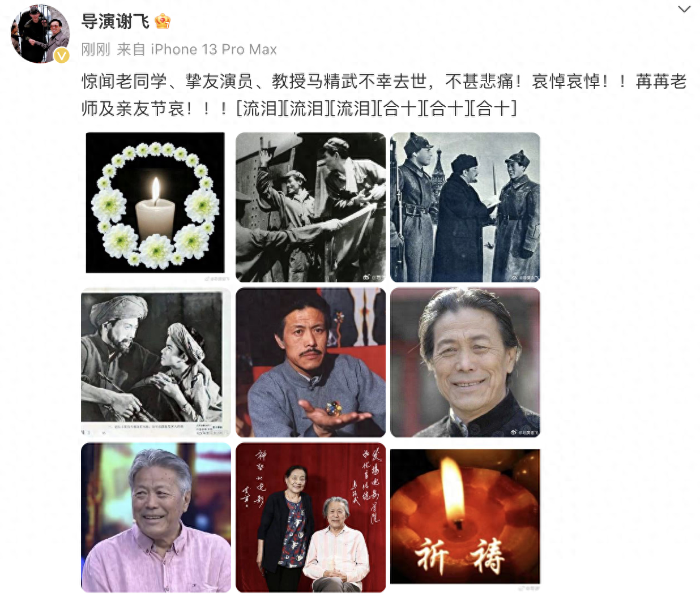Tap the 节哀 line of post text
This screenshot has height=601, width=700.
click(x=299, y=108)
